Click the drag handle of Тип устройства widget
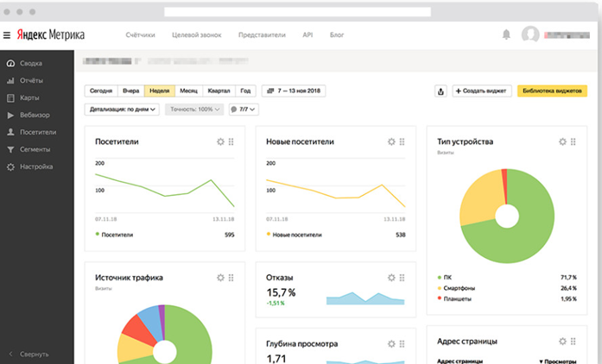 click(x=573, y=142)
